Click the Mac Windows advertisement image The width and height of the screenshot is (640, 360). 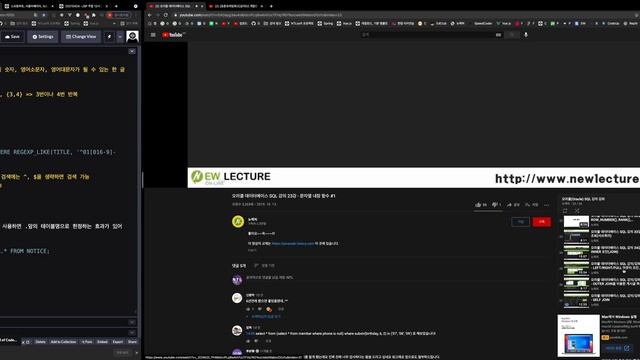coord(579,335)
